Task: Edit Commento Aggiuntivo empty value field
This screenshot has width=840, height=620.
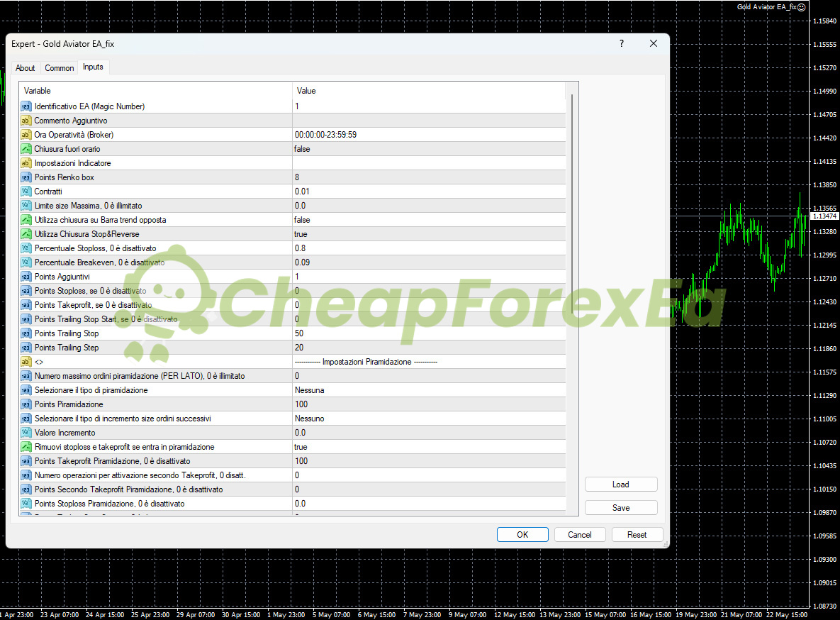Action: coord(429,121)
